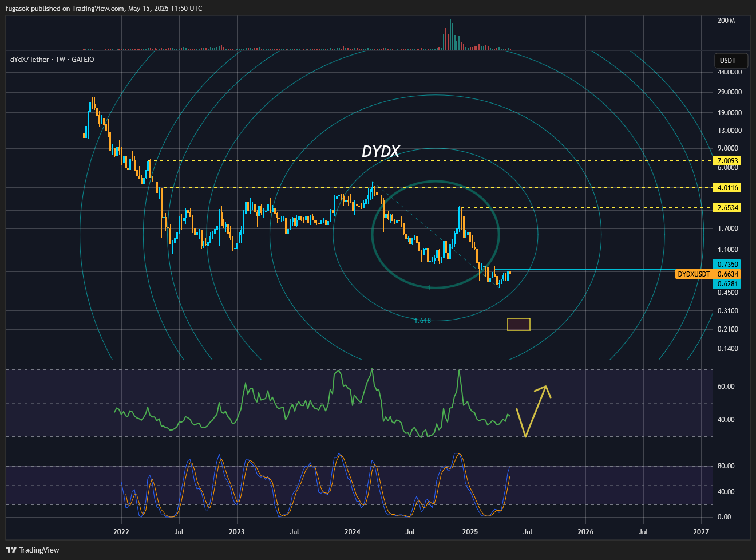This screenshot has height=560, width=756.
Task: Click the 2026 time axis label
Action: (x=585, y=532)
